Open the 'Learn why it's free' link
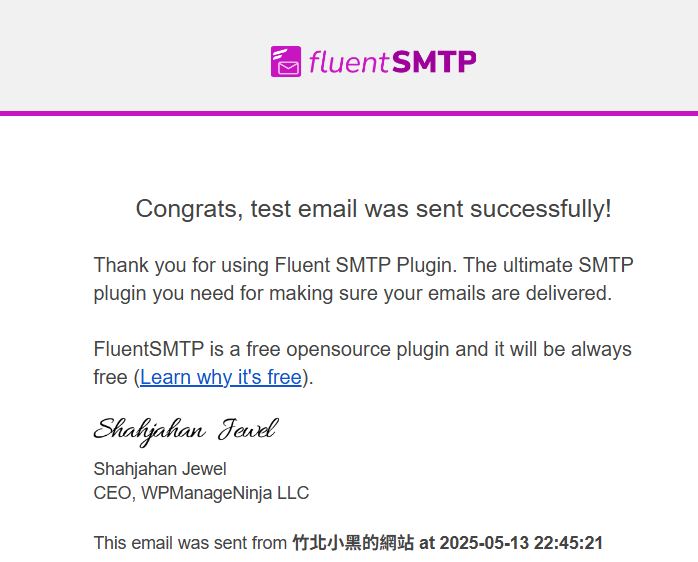 click(221, 377)
